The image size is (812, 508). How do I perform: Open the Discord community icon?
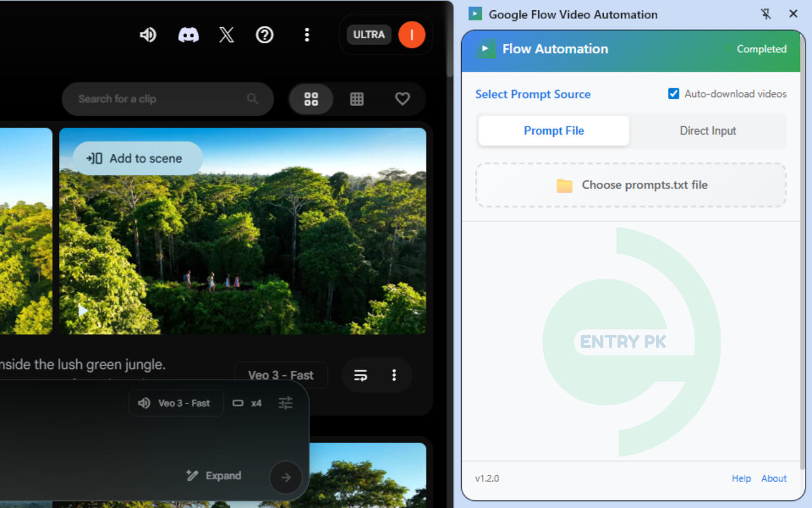pos(187,35)
